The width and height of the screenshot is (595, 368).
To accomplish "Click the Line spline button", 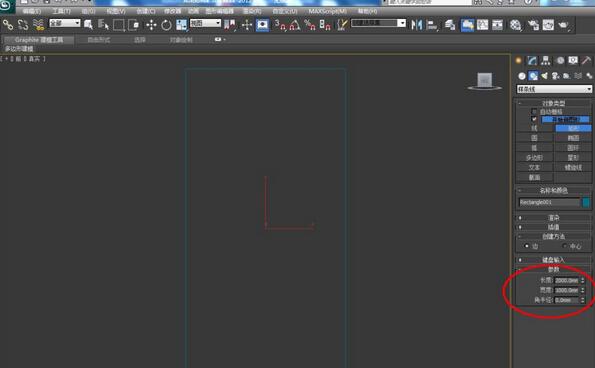I will (x=534, y=128).
